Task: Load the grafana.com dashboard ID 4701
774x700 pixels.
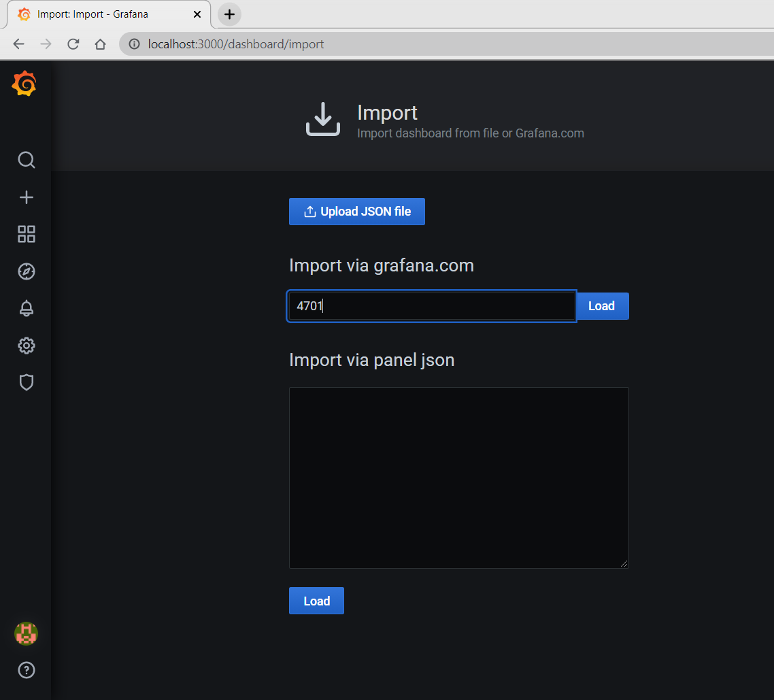Action: coord(602,306)
